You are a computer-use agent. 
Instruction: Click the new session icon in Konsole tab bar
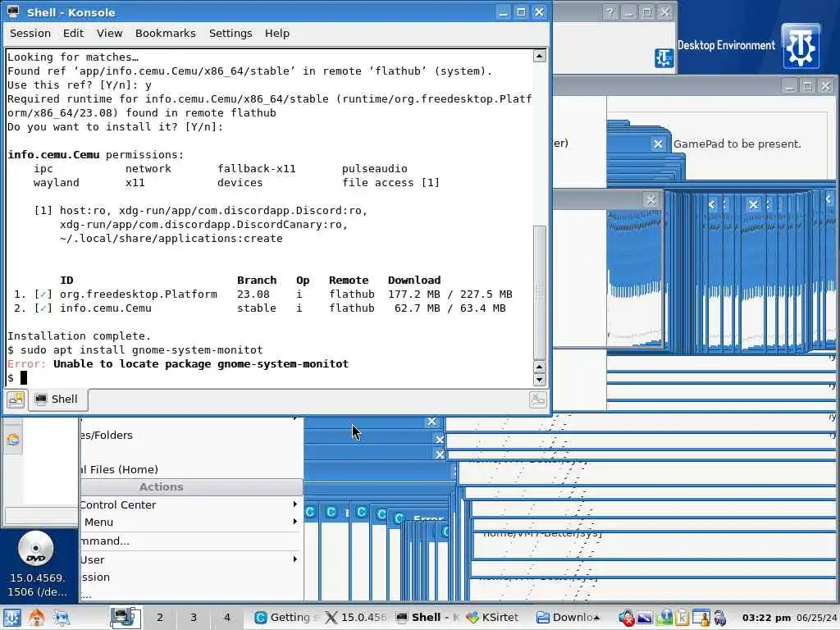16,399
